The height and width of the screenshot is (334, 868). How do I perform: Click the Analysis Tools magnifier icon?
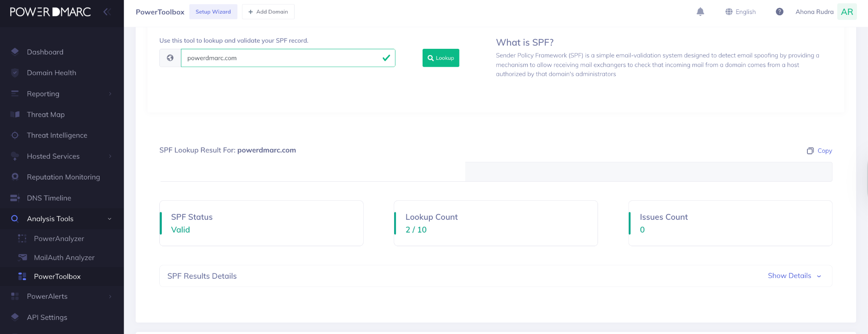[15, 219]
